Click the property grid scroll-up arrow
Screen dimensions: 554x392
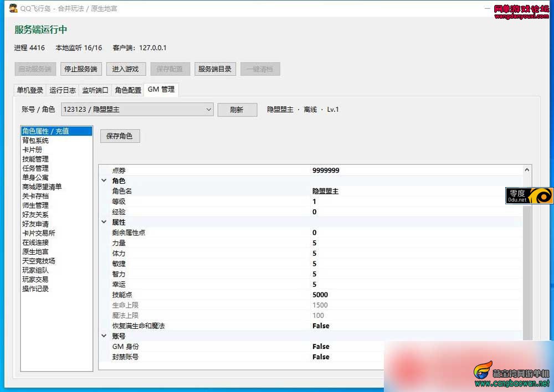(527, 170)
